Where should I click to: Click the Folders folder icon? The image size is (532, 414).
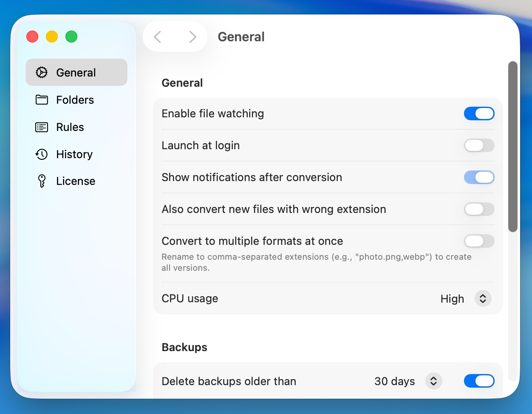coord(42,100)
